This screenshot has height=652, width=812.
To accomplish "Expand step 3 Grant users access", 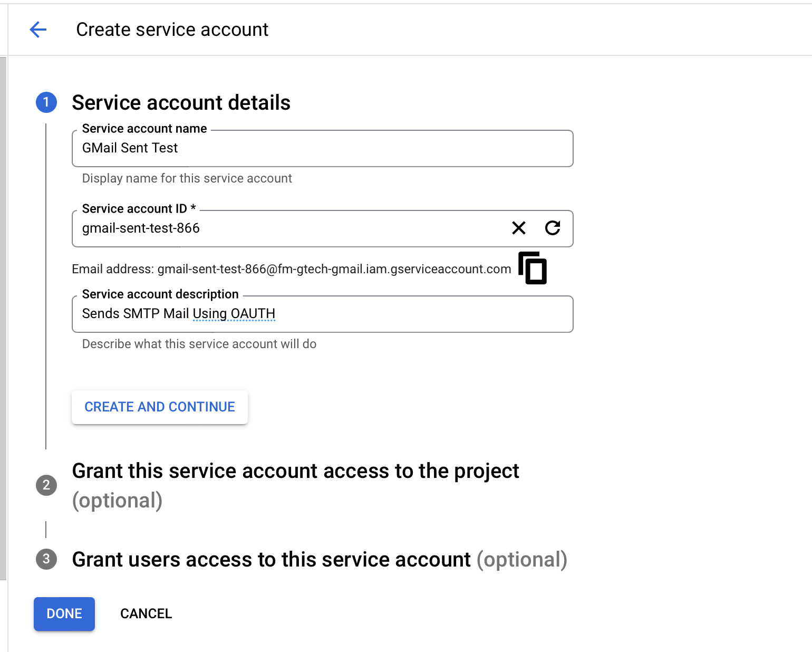I will pyautogui.click(x=319, y=559).
